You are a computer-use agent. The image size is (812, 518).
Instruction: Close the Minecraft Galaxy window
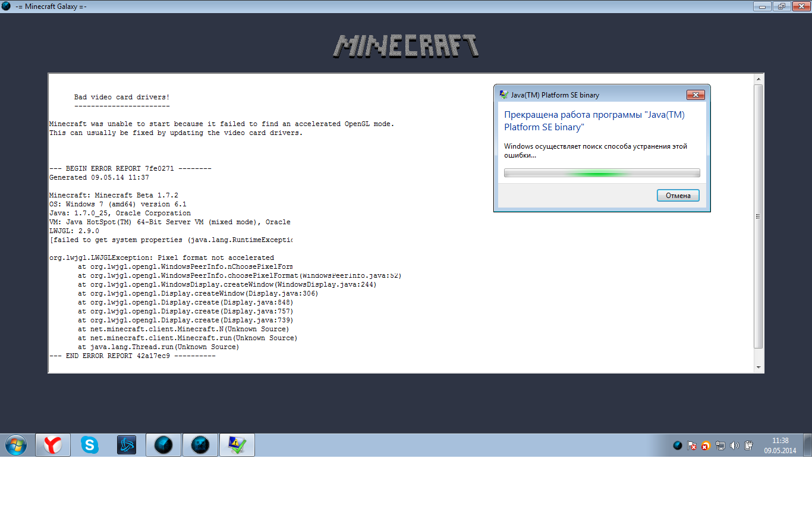click(x=800, y=6)
